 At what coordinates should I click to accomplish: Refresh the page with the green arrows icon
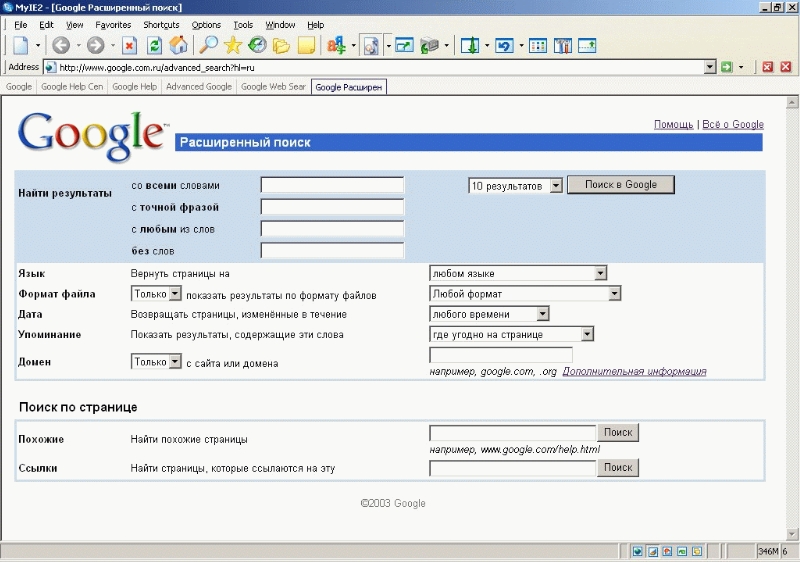pos(154,45)
